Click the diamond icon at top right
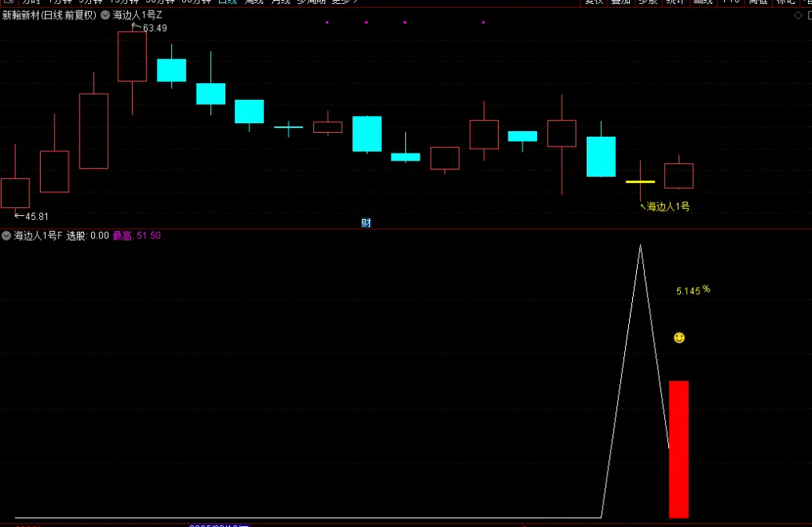This screenshot has width=812, height=527. point(797,15)
